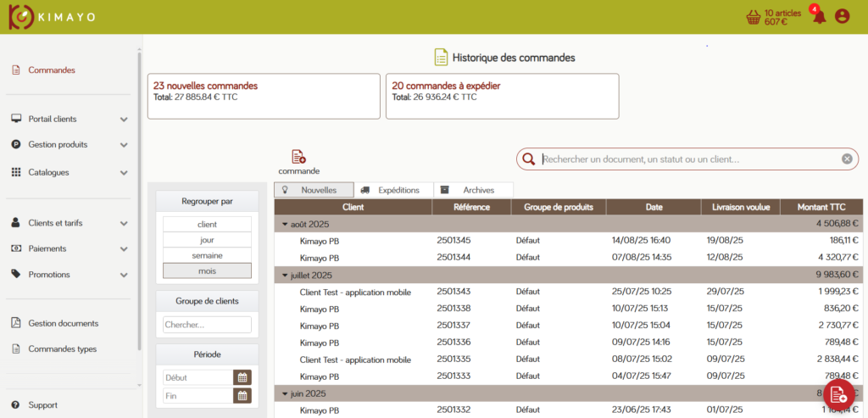Open the 20 commandes à expédier card
The height and width of the screenshot is (418, 868).
tap(502, 96)
